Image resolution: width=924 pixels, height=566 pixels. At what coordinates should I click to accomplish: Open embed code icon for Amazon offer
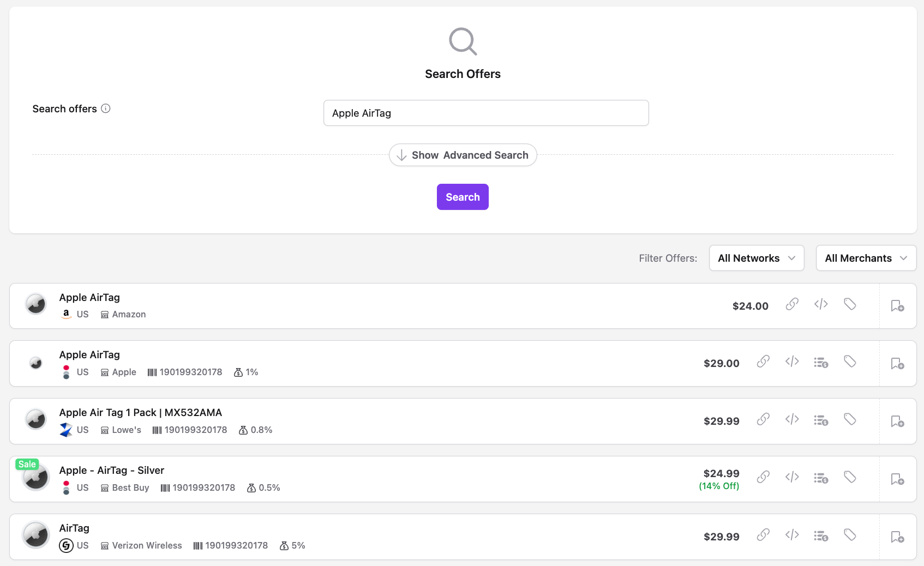[821, 304]
